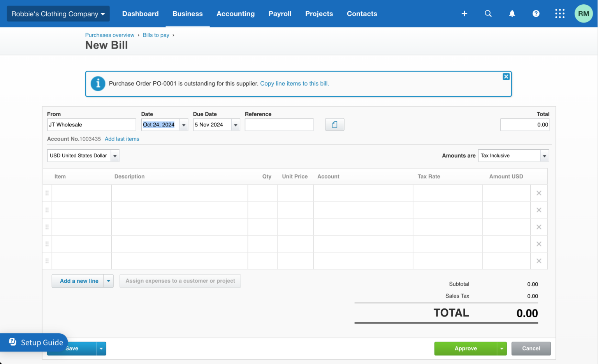598x364 pixels.
Task: View the notifications bell
Action: point(512,13)
